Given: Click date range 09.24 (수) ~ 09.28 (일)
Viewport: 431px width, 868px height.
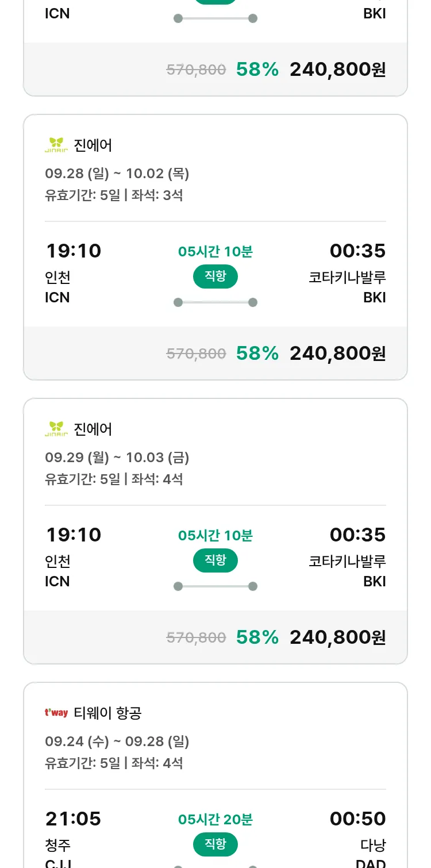Looking at the screenshot, I should (x=117, y=742).
